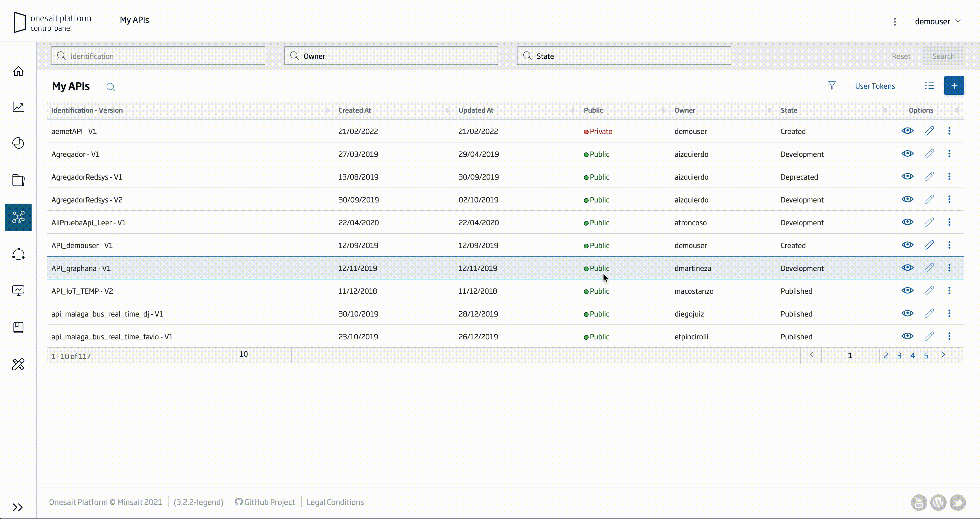Edit the aemetAPI - V1 entry with pencil
980x519 pixels.
[929, 131]
